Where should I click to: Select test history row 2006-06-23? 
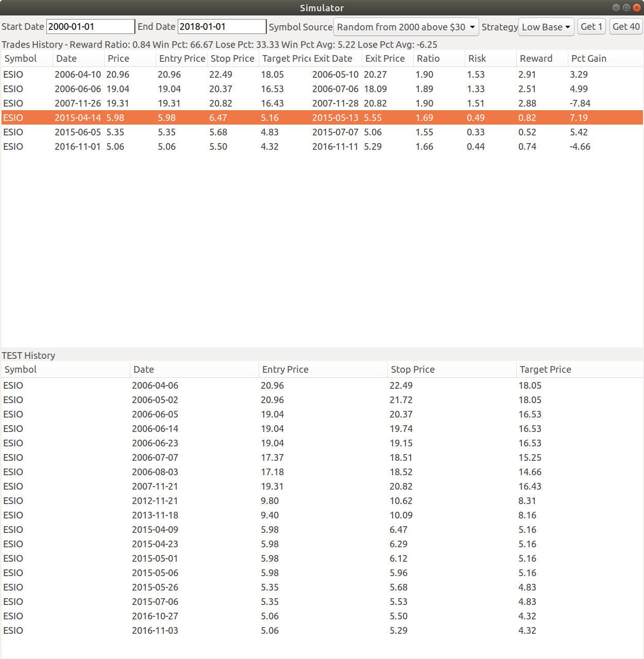pyautogui.click(x=322, y=443)
